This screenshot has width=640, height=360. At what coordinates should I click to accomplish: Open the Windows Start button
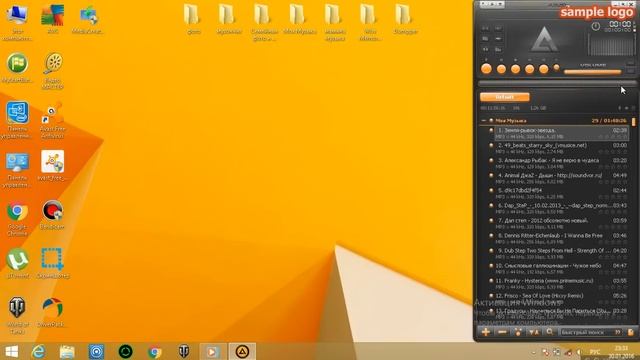12,351
